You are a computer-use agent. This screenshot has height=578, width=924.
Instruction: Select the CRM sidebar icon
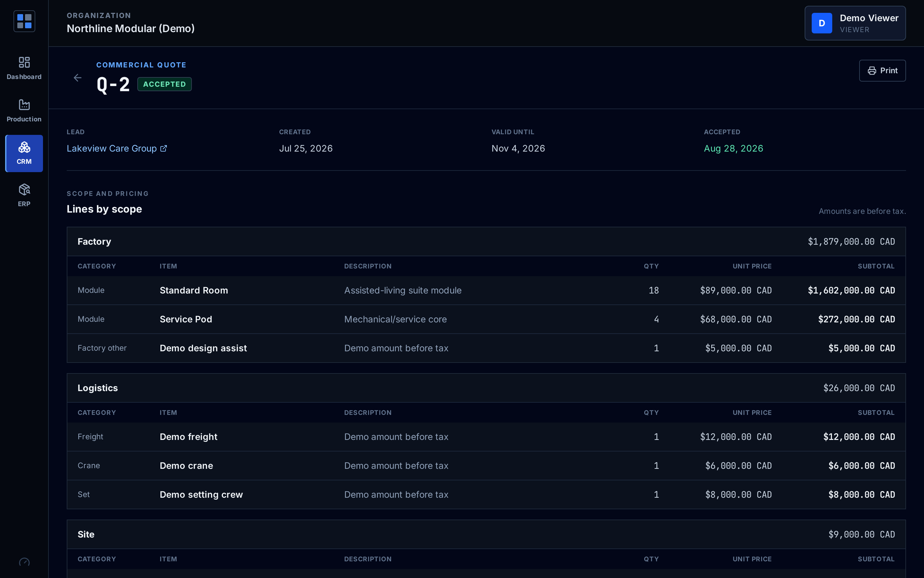click(x=24, y=147)
